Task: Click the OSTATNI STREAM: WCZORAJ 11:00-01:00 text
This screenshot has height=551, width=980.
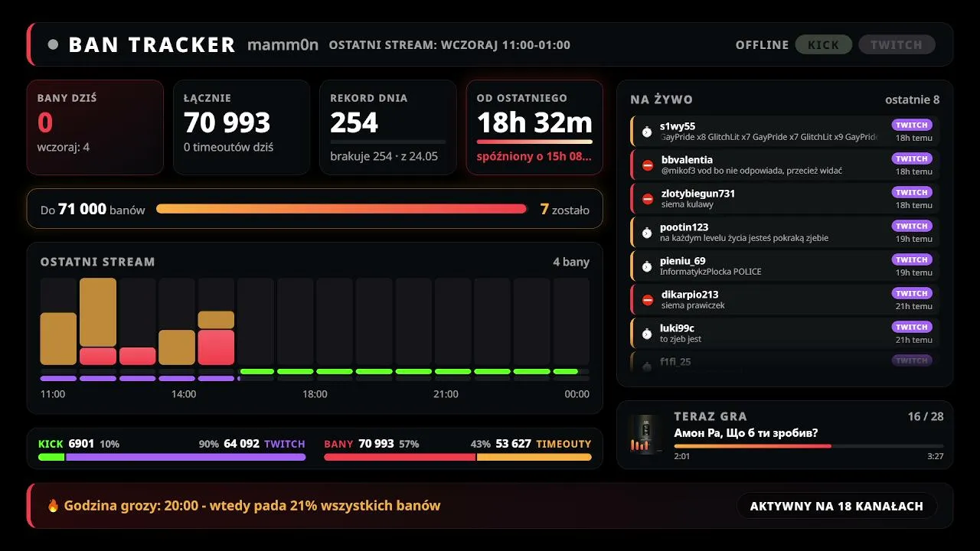Action: [449, 45]
